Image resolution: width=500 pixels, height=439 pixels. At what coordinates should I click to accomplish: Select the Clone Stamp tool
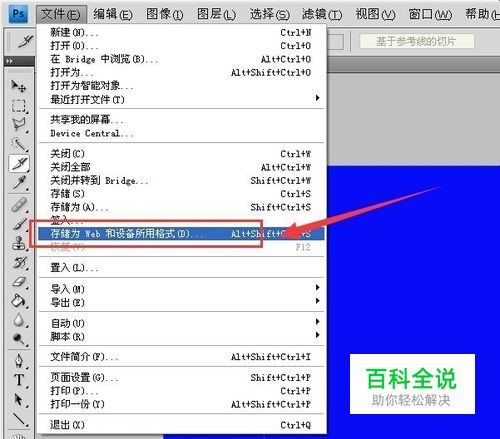(19, 243)
